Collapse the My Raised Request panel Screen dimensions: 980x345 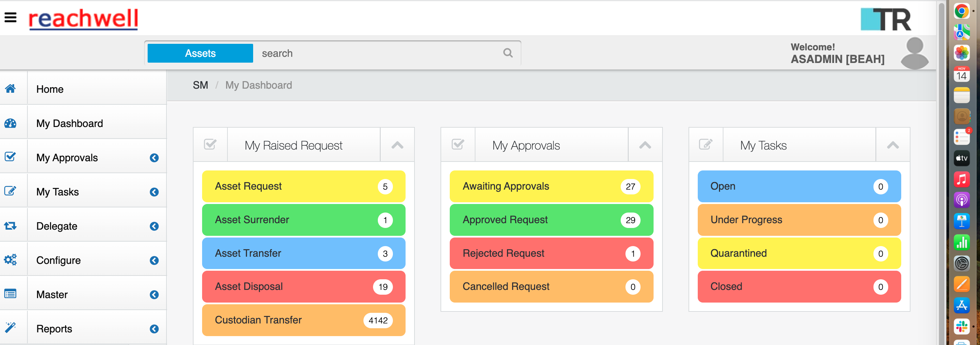397,144
